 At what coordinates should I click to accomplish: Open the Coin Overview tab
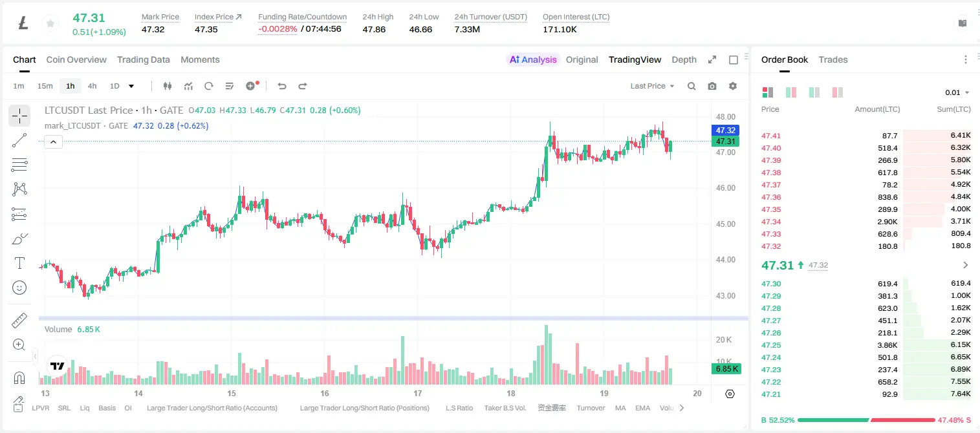76,59
